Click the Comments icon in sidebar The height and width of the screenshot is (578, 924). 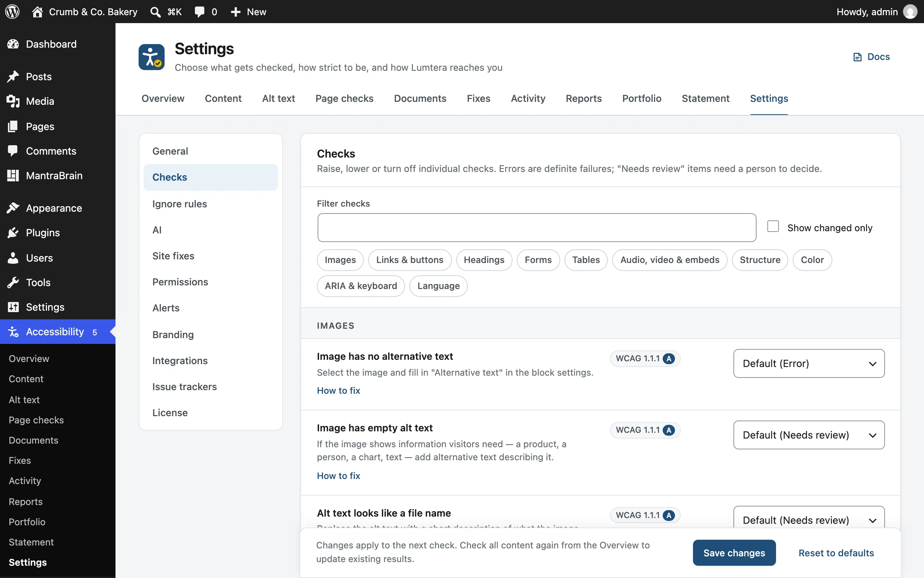[13, 151]
